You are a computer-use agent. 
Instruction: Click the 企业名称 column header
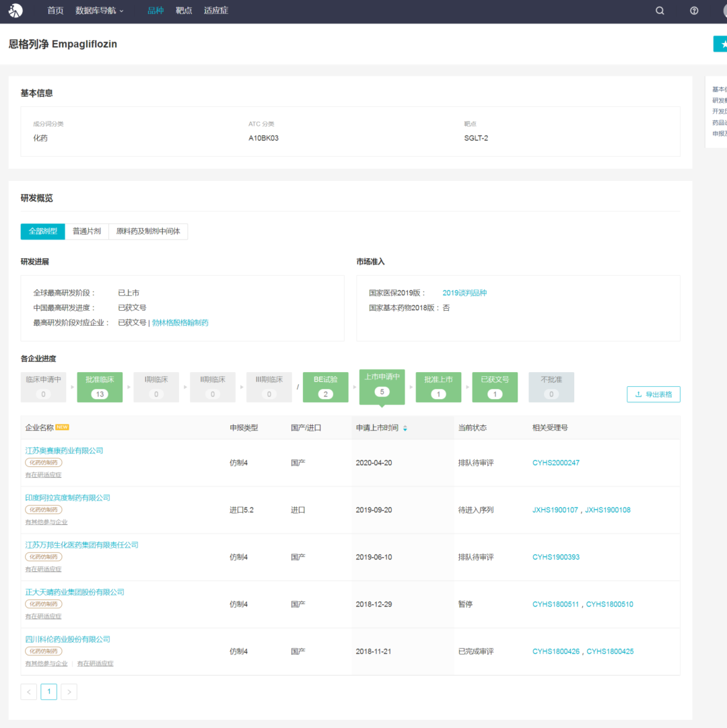40,428
